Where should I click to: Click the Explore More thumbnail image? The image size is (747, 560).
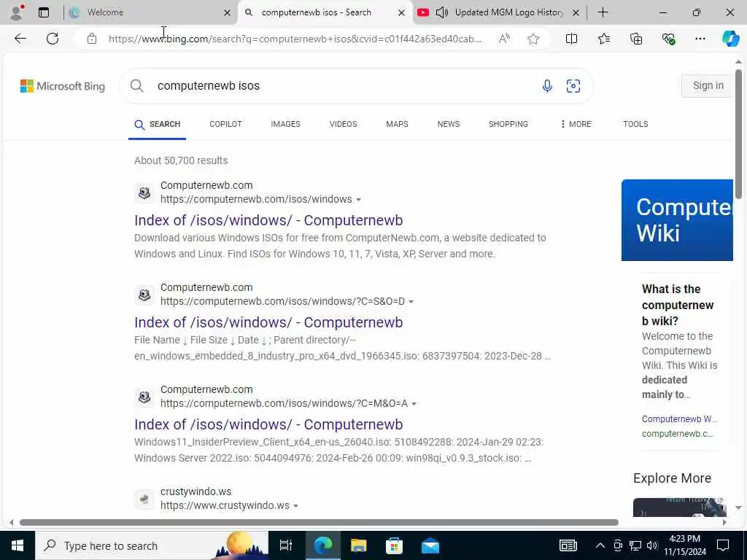679,507
